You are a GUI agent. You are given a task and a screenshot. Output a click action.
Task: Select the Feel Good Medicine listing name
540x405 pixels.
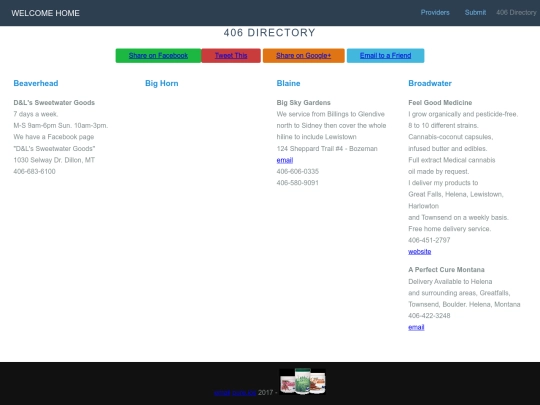coord(440,103)
